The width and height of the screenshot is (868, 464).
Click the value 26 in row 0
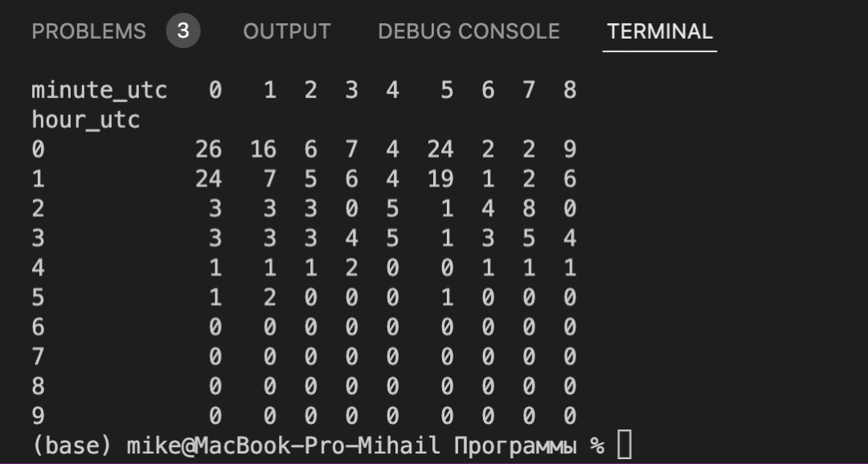click(x=208, y=150)
